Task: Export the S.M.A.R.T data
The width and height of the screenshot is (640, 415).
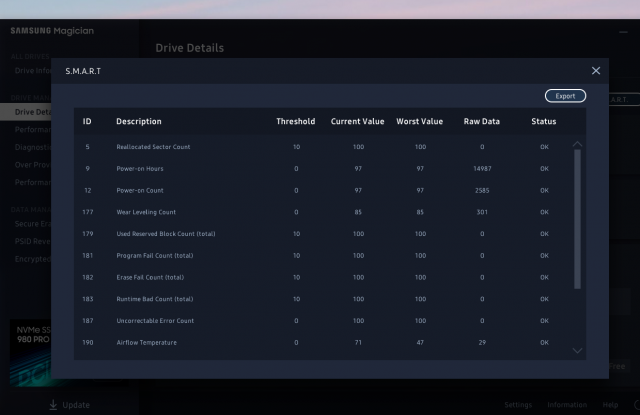Action: click(x=565, y=96)
